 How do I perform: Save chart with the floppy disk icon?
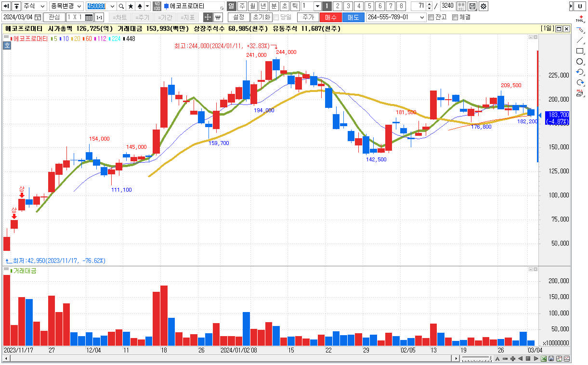[472, 6]
